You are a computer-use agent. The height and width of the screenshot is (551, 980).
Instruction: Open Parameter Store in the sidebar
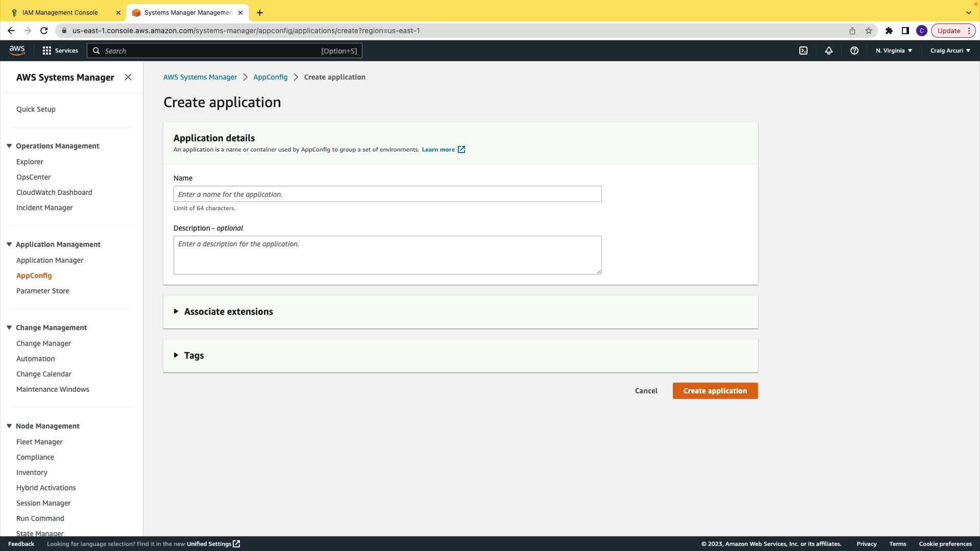(43, 291)
